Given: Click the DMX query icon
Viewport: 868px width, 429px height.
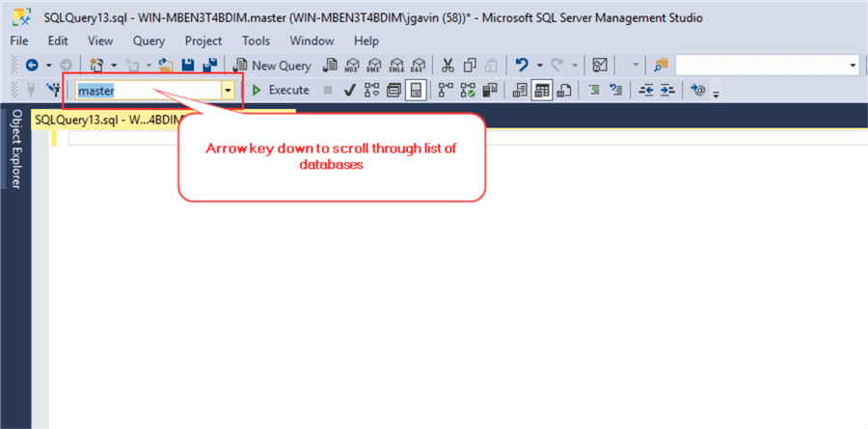Looking at the screenshot, I should tap(375, 66).
